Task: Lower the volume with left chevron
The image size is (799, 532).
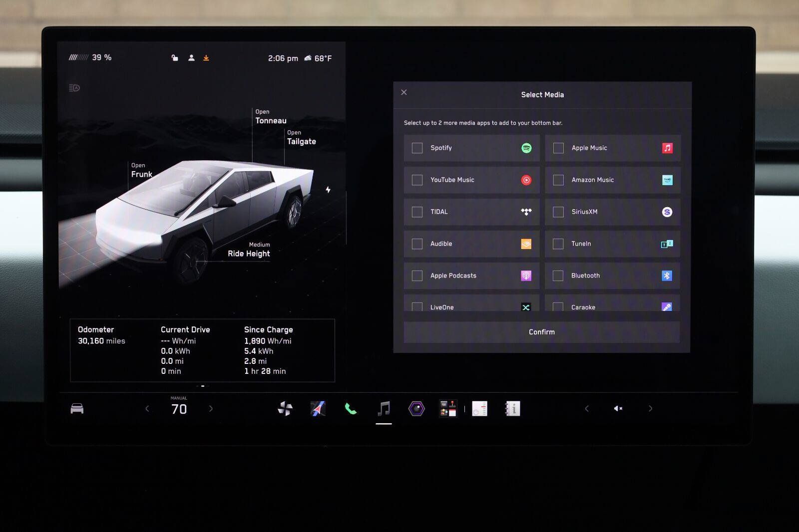Action: (587, 409)
